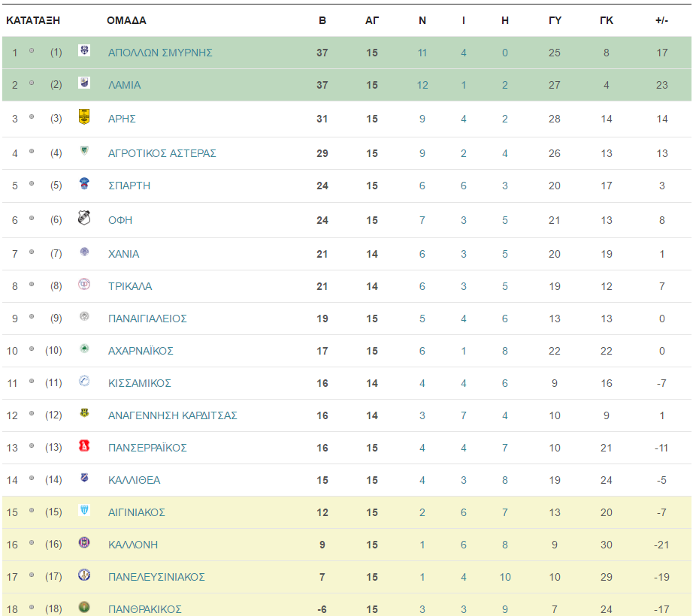Image resolution: width=693 pixels, height=616 pixels.
Task: Click ΚΑΛΛΙΘΕΑ position change indicator dot
Action: coord(32,478)
